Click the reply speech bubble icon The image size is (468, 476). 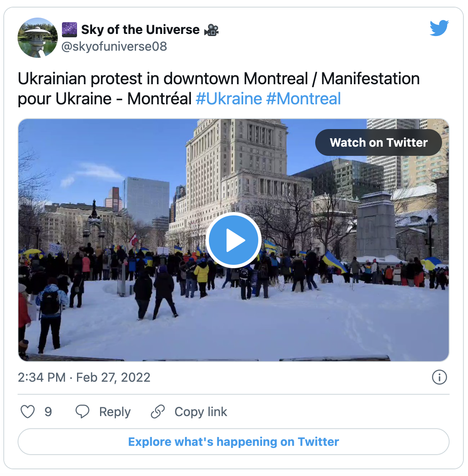82,411
